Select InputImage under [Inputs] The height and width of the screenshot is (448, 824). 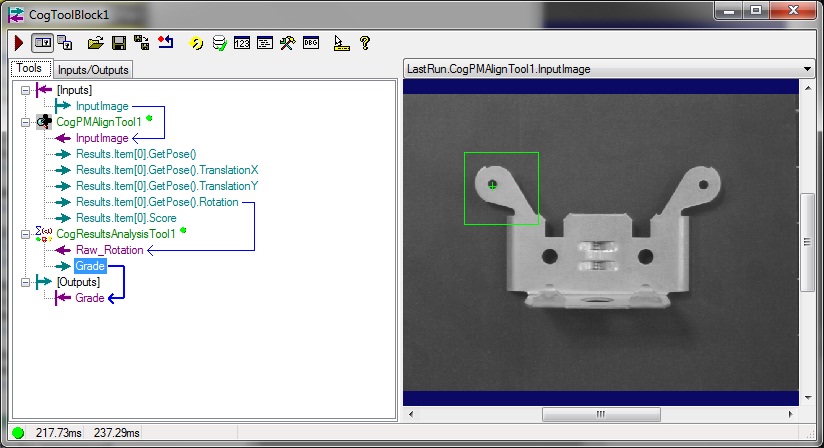click(102, 106)
